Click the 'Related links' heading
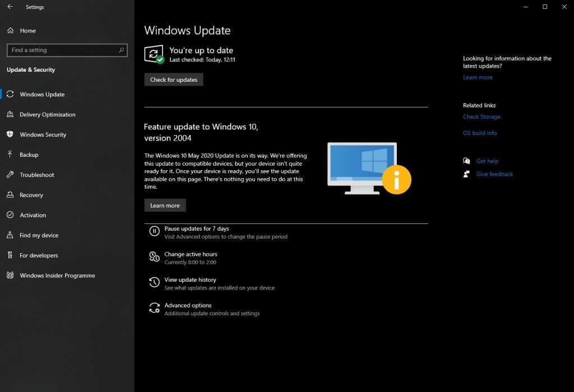The width and height of the screenshot is (574, 392). click(x=479, y=105)
